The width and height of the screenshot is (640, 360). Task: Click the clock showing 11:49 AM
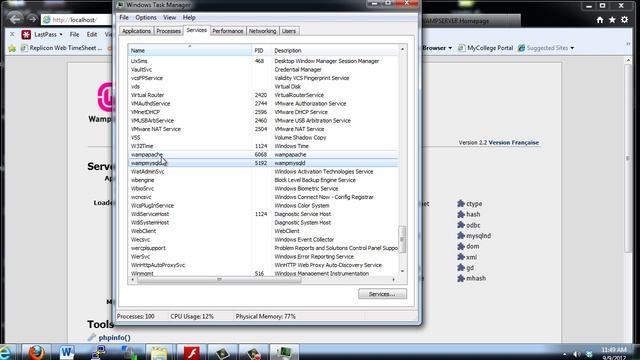click(x=613, y=350)
